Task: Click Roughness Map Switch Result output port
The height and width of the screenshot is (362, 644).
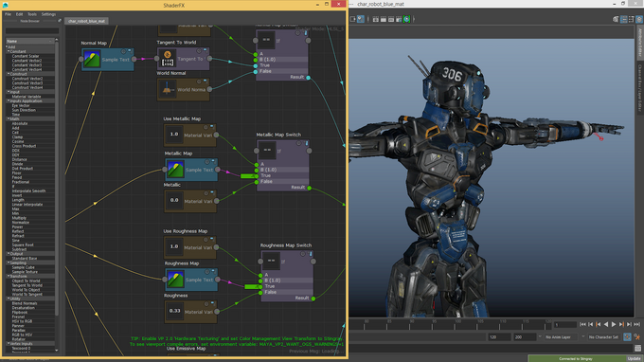Action: (313, 299)
